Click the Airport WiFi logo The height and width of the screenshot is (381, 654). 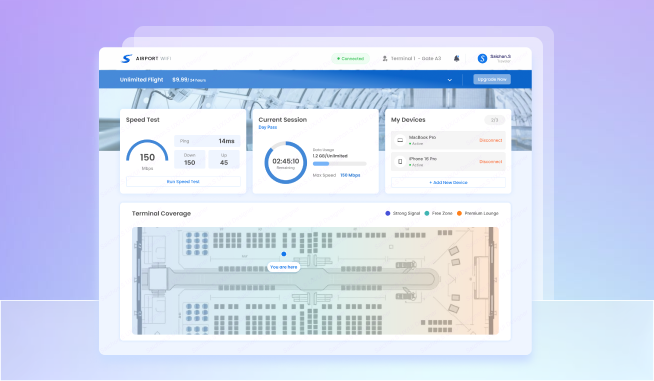click(146, 58)
